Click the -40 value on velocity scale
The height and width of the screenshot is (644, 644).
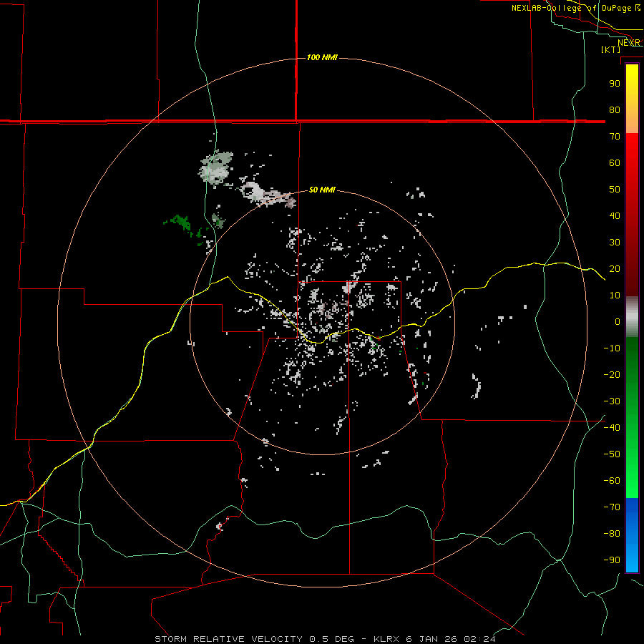(612, 428)
